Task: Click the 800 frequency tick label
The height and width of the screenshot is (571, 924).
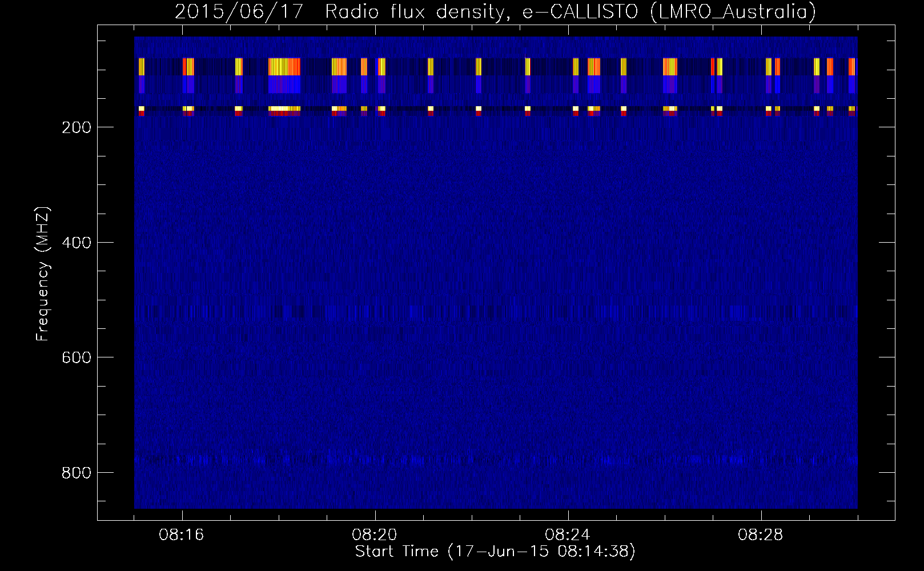Action: [76, 473]
